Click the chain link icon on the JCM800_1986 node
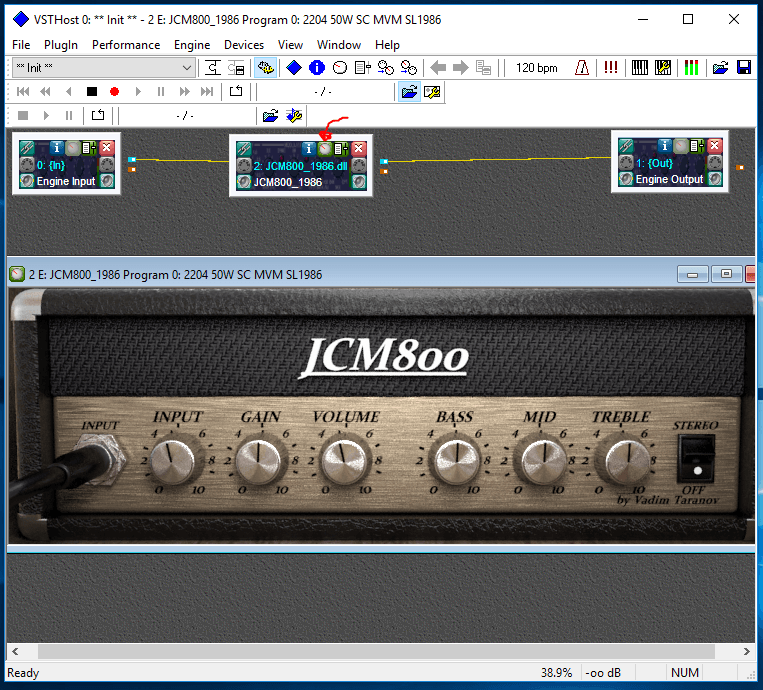 pos(244,148)
